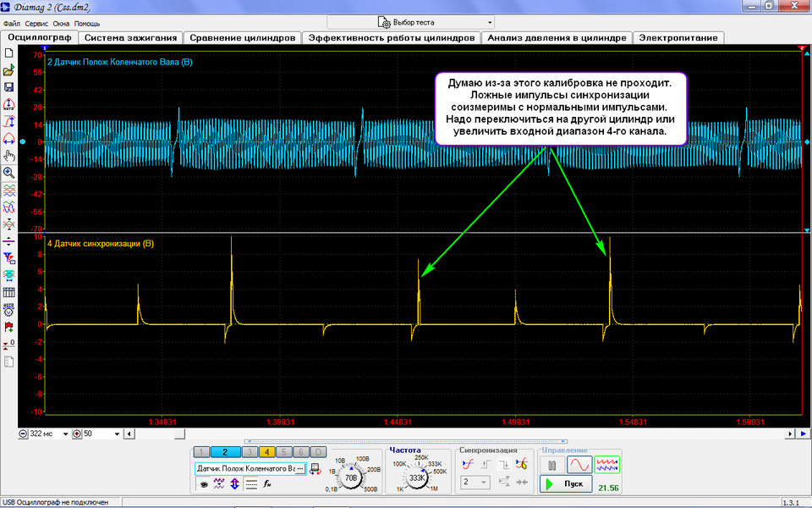Open the Сервис menu

point(36,24)
